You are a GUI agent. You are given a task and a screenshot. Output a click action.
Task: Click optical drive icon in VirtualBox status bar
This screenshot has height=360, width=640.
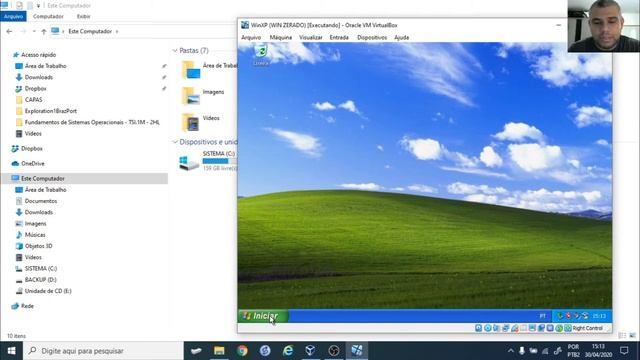tap(488, 328)
